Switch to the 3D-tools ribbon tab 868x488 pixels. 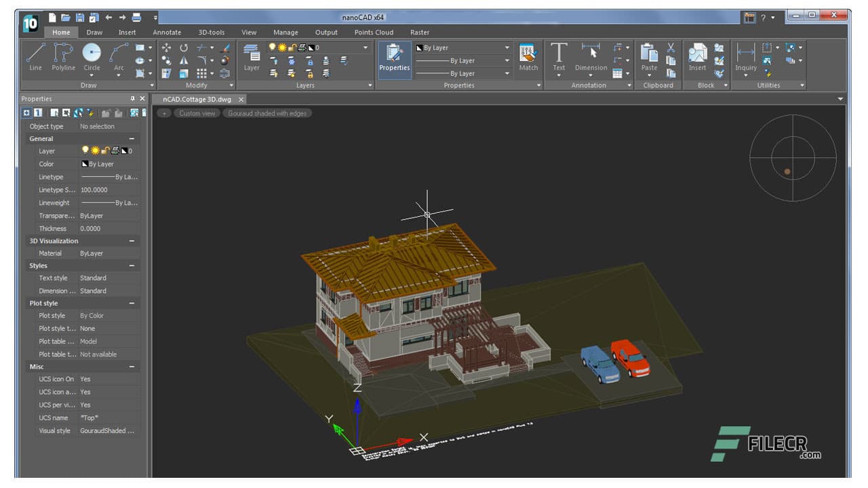click(x=212, y=32)
